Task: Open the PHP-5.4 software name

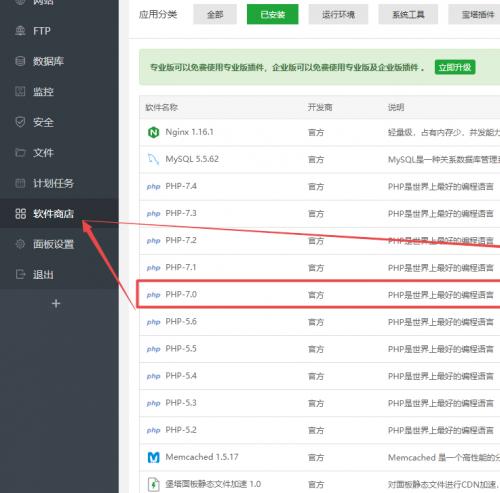Action: 181,376
